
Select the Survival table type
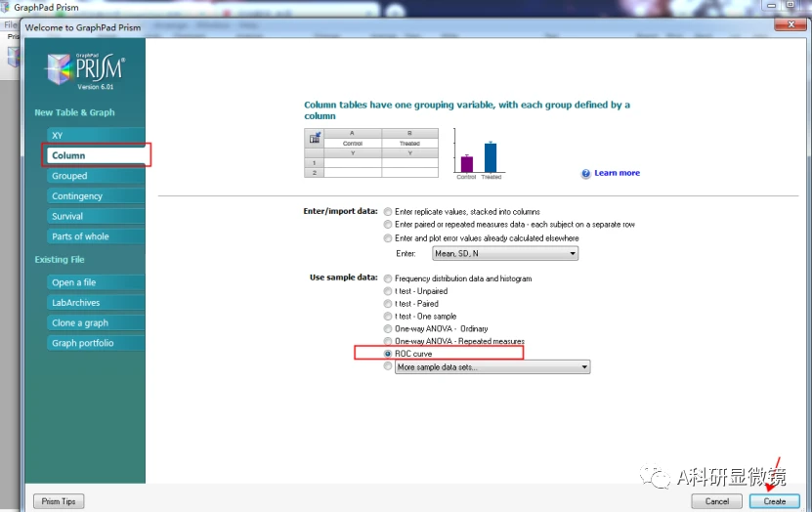pyautogui.click(x=96, y=216)
